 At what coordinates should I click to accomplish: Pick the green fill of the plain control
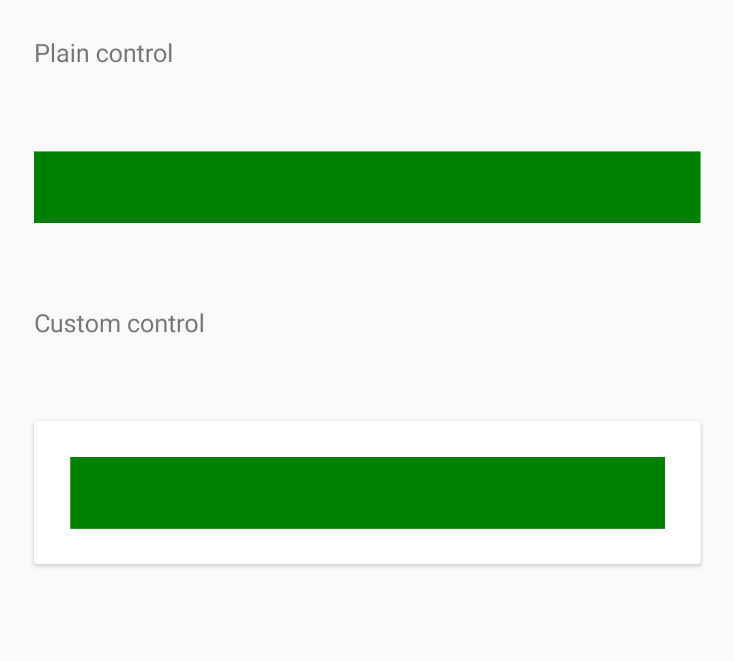click(x=367, y=187)
